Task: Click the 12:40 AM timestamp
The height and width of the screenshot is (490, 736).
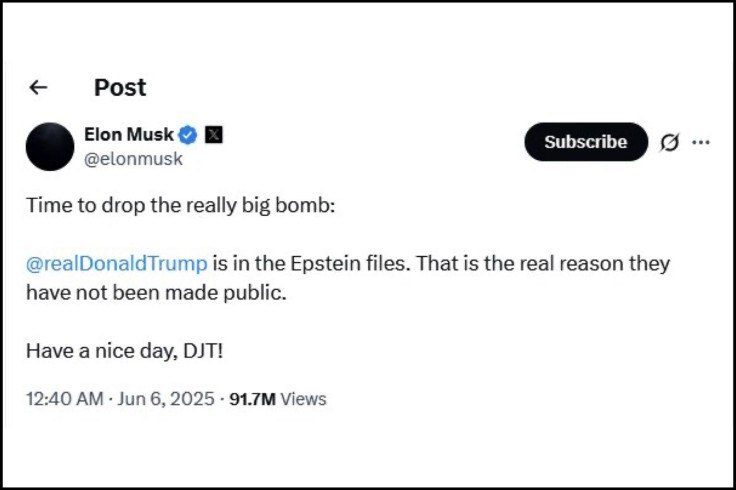Action: [x=64, y=399]
